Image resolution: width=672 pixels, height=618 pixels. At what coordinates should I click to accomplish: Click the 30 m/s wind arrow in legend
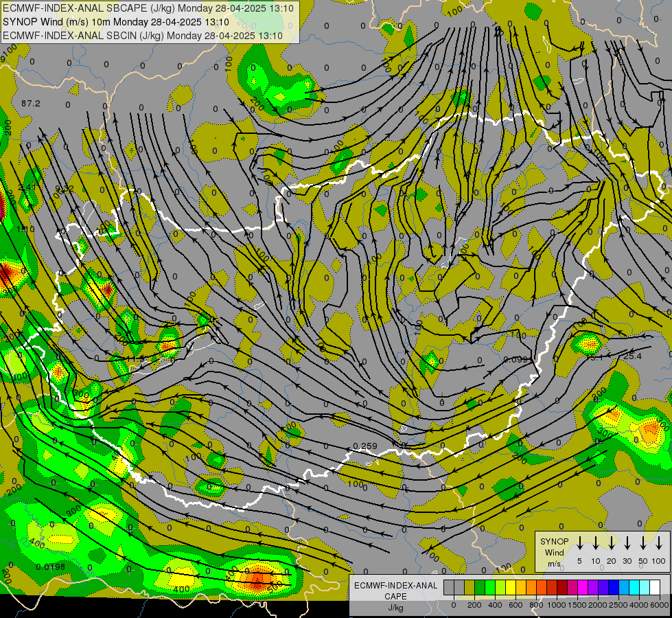(627, 542)
